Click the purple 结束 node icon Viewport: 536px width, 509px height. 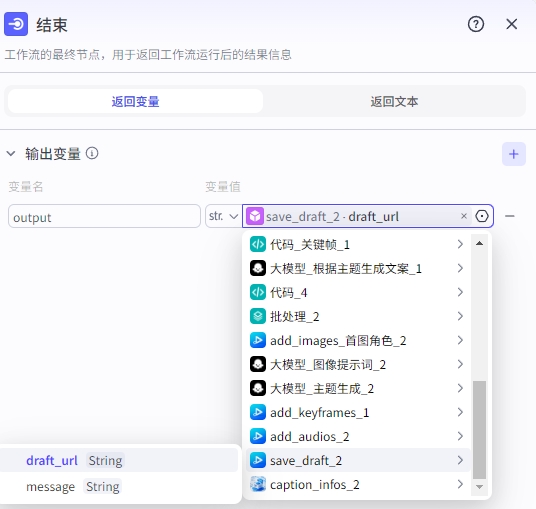(x=16, y=24)
